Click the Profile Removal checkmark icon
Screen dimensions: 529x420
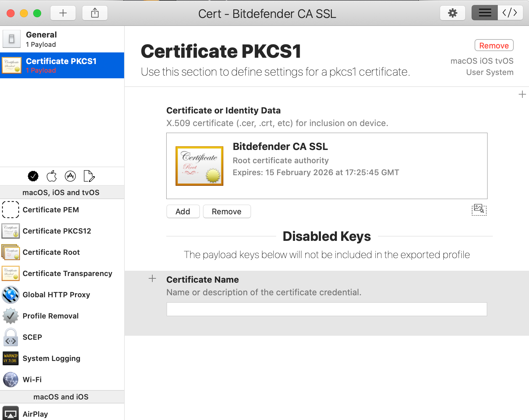click(11, 316)
